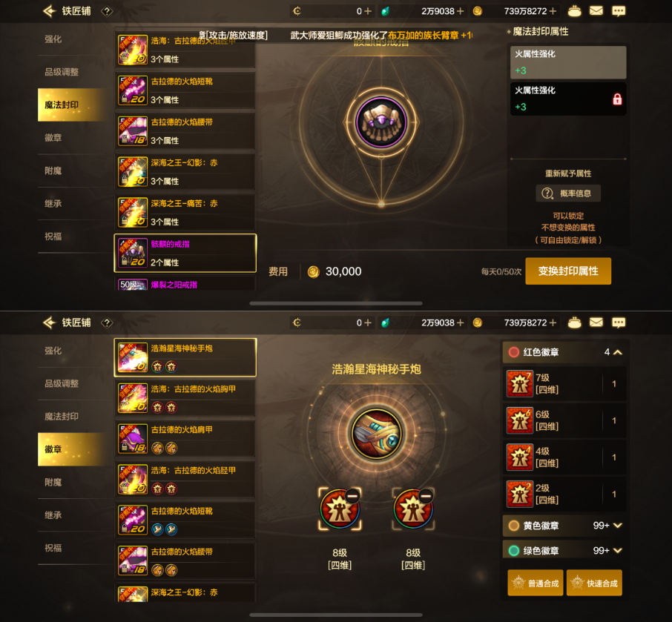This screenshot has height=622, width=672.
Task: Select the unlocked 火属性强化 +3 attribute row
Action: coord(568,62)
